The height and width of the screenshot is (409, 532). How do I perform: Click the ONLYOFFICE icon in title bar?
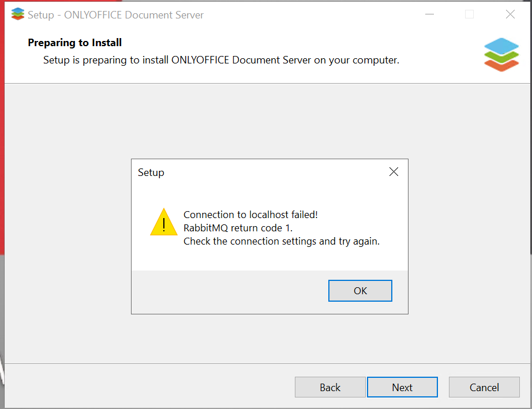(18, 15)
